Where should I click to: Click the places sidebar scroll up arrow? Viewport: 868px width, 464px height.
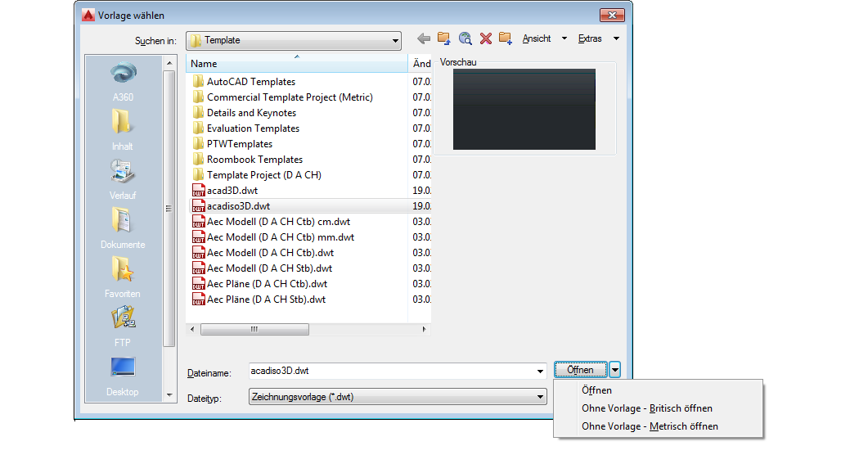pyautogui.click(x=169, y=63)
